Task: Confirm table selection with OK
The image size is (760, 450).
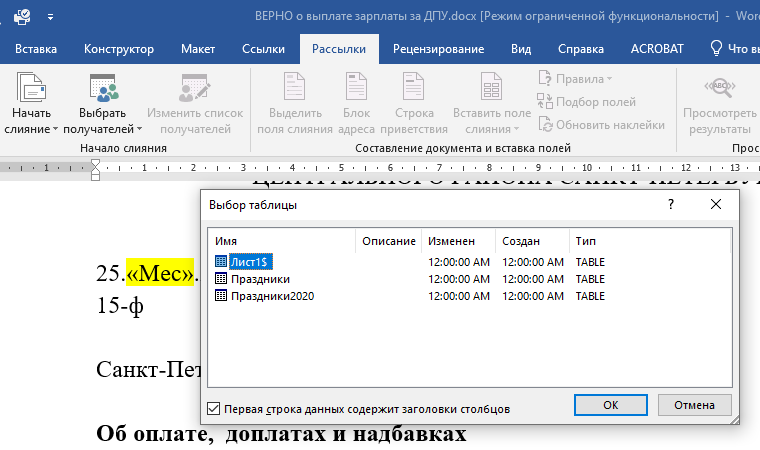Action: pyautogui.click(x=611, y=405)
